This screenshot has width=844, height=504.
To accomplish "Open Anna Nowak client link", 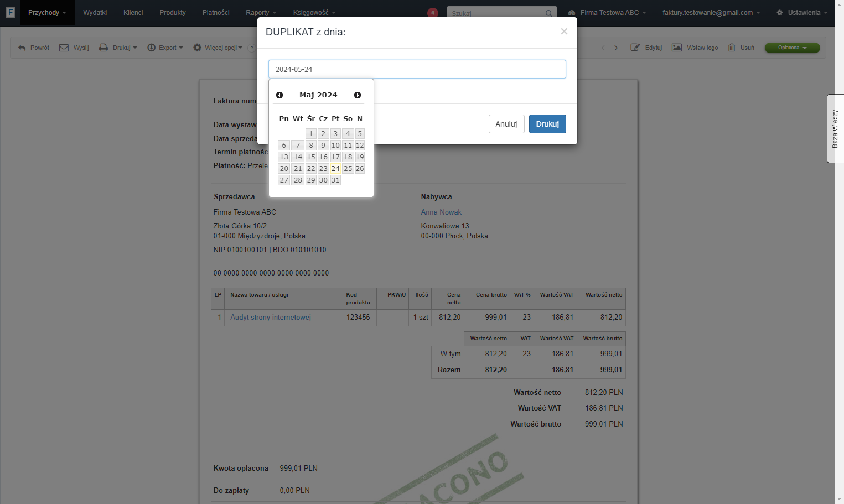I will coord(441,212).
